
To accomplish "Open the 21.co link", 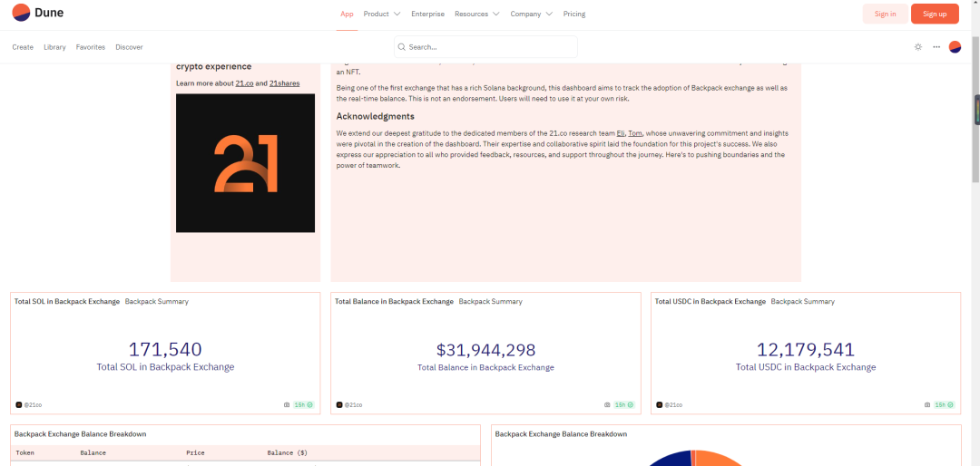I will click(244, 83).
